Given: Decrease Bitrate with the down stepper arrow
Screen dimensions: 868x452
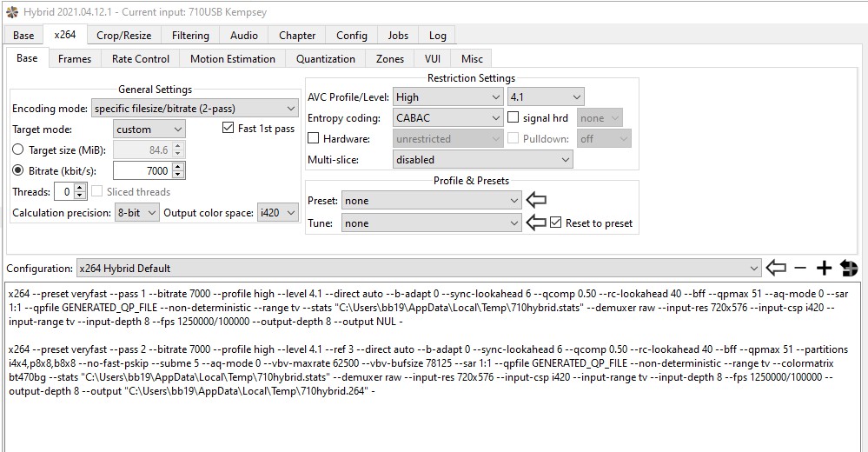Looking at the screenshot, I should (178, 175).
